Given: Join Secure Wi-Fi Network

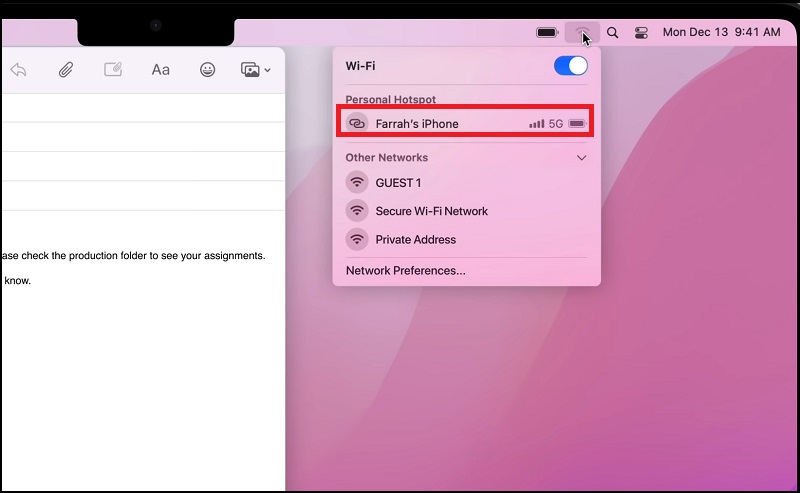Looking at the screenshot, I should pyautogui.click(x=466, y=211).
